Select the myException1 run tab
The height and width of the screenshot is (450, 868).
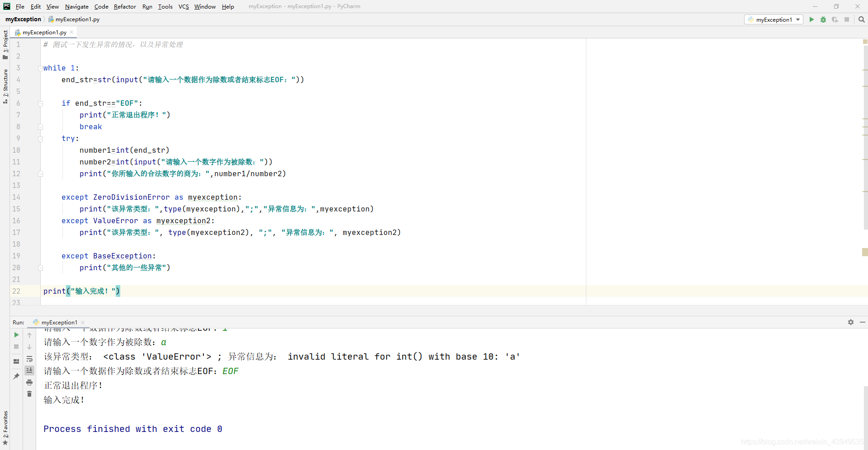[x=59, y=323]
